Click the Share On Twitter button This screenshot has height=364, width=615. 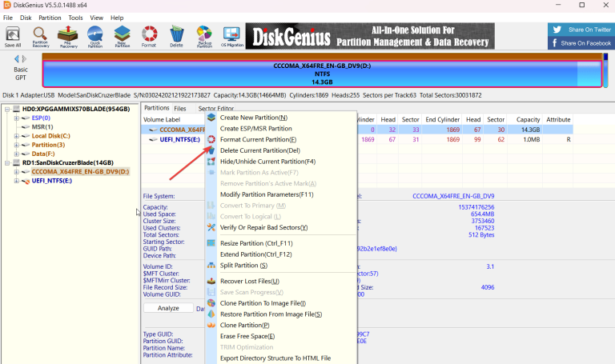point(581,30)
